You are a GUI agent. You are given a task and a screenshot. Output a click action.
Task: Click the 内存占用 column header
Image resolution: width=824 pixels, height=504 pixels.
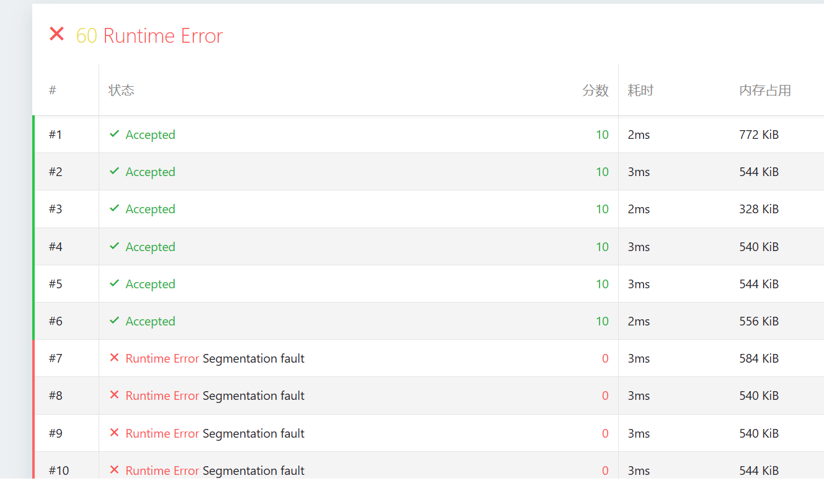pos(765,91)
